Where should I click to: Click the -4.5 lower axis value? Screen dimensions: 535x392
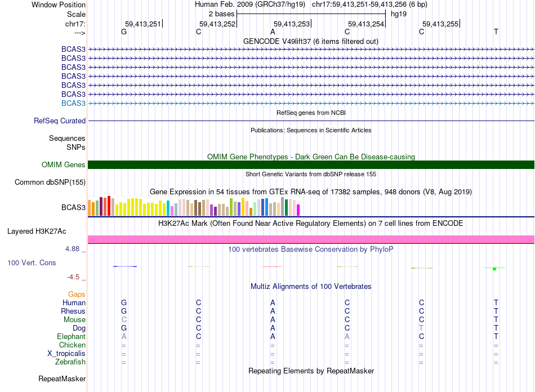point(73,277)
